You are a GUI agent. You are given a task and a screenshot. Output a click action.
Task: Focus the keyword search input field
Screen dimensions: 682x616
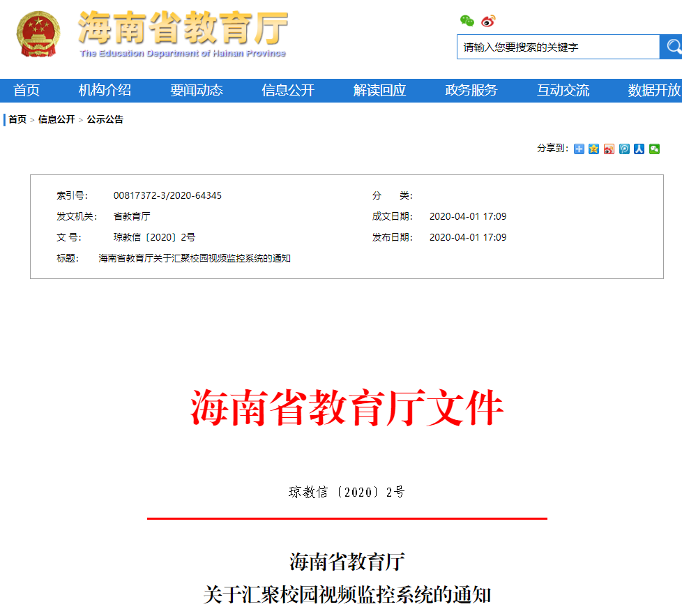pyautogui.click(x=559, y=47)
